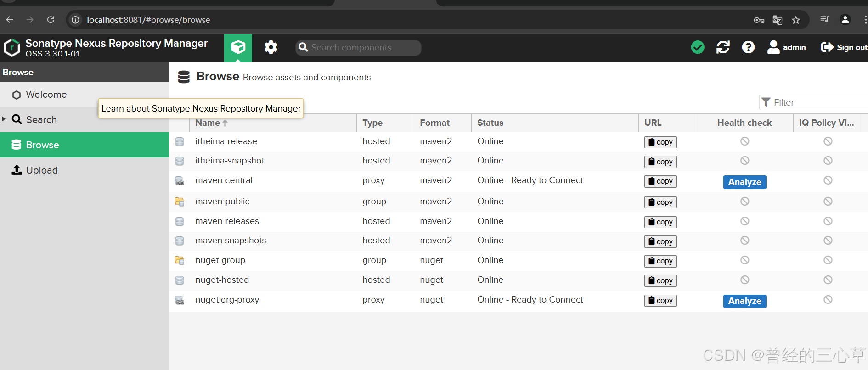Viewport: 868px width, 370px height.
Task: Open the Browse server contents cube icon
Action: pyautogui.click(x=238, y=47)
